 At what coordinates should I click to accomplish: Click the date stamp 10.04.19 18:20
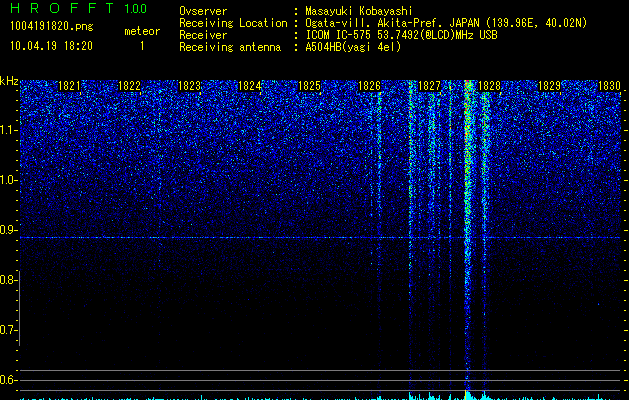click(x=51, y=46)
